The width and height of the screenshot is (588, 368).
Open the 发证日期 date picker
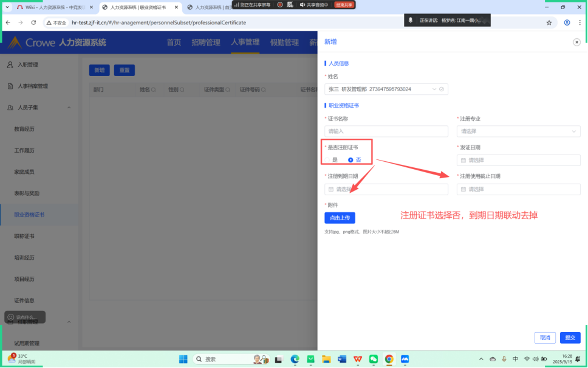tap(518, 160)
